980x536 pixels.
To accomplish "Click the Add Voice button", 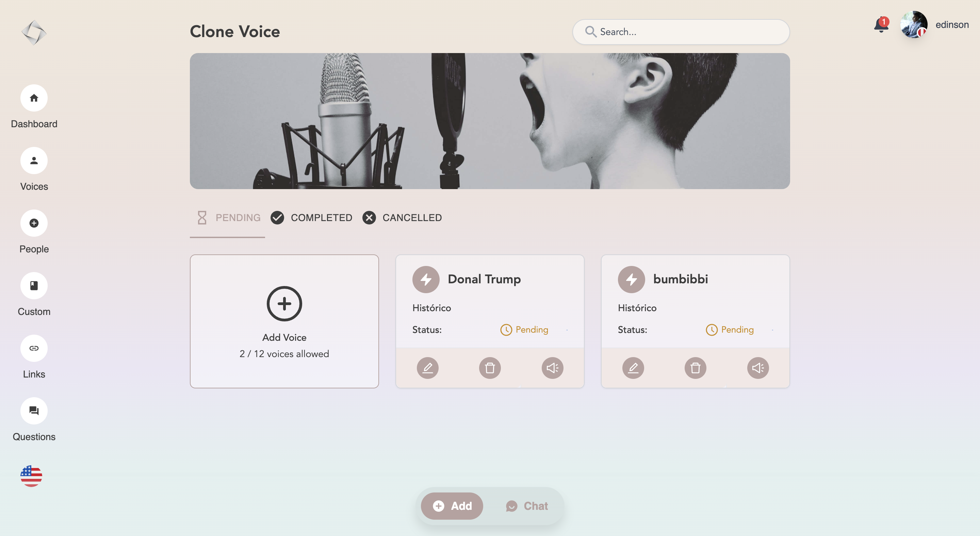I will click(284, 321).
